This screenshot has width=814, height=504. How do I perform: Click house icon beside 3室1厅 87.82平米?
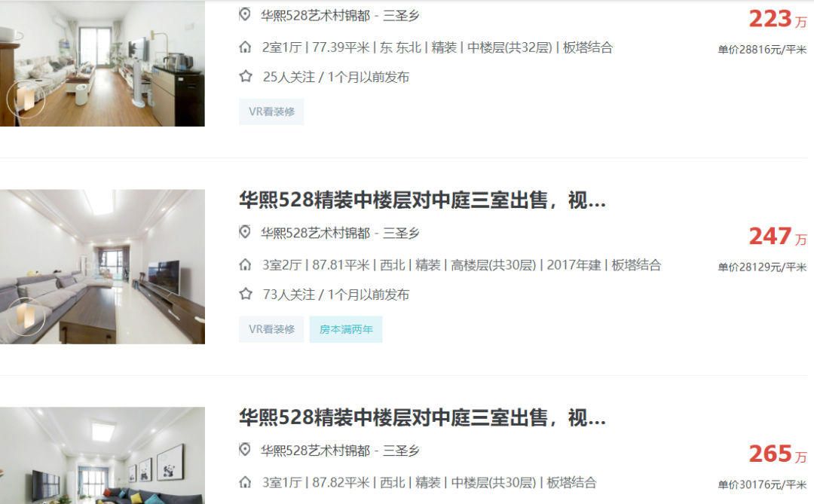pyautogui.click(x=245, y=482)
